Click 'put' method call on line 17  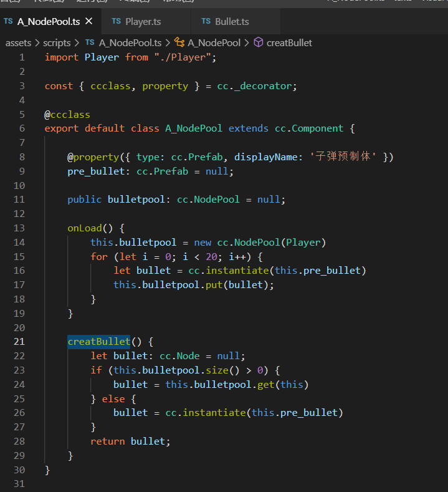pyautogui.click(x=214, y=285)
